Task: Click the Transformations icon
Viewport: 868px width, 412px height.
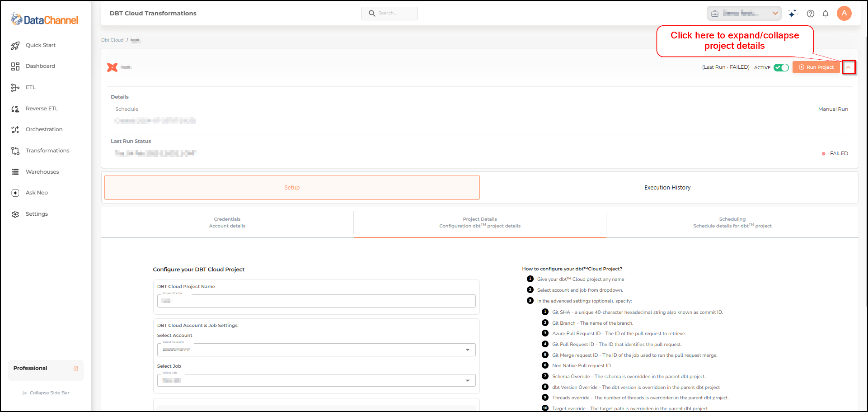Action: coord(15,151)
